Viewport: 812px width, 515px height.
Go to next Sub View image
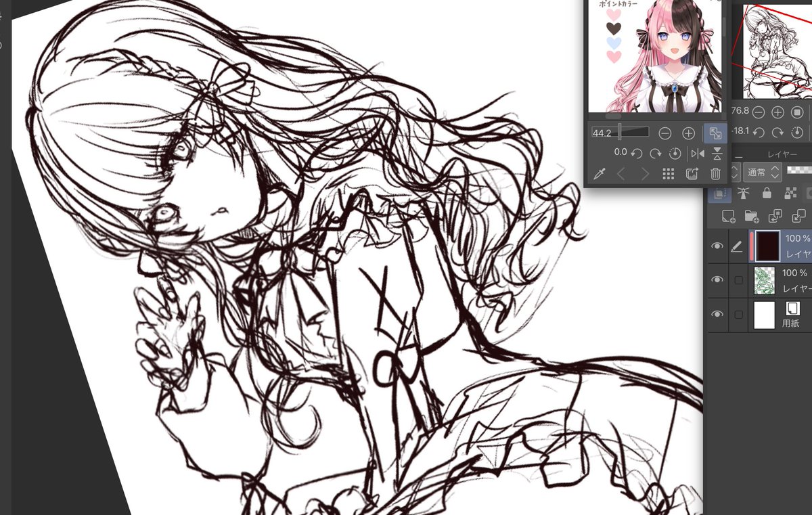click(644, 174)
